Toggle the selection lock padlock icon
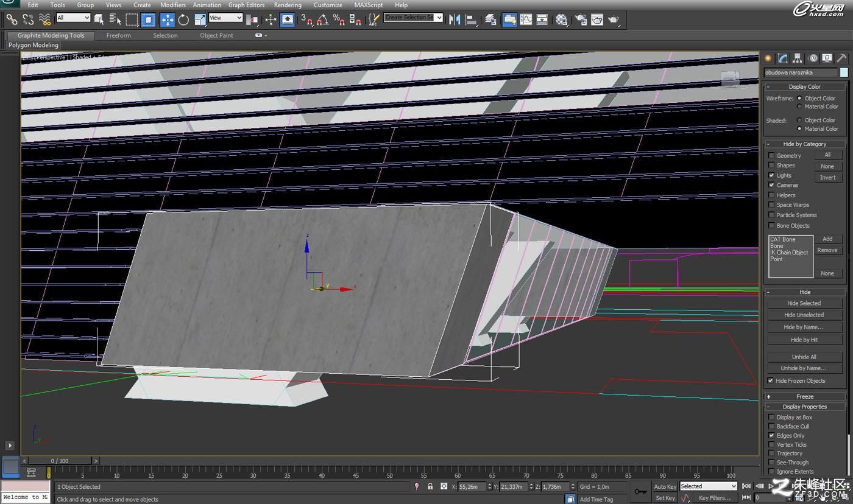This screenshot has height=504, width=853. click(x=430, y=486)
